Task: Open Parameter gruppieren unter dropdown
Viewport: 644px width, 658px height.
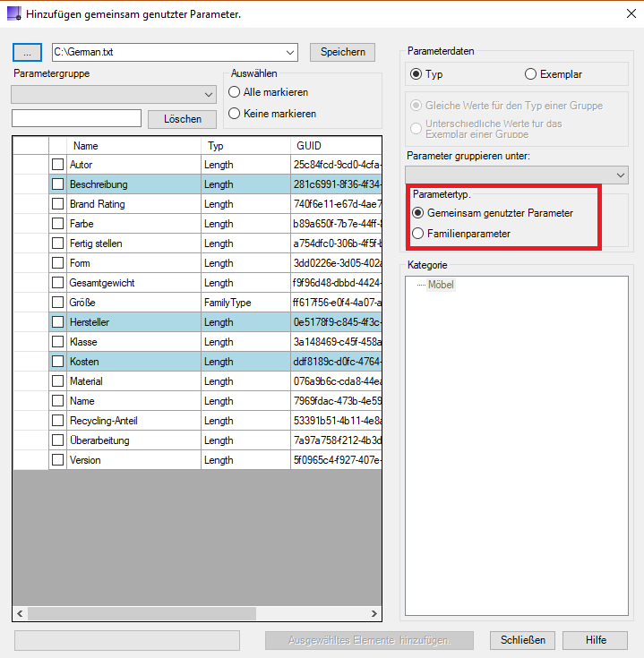Action: [517, 175]
